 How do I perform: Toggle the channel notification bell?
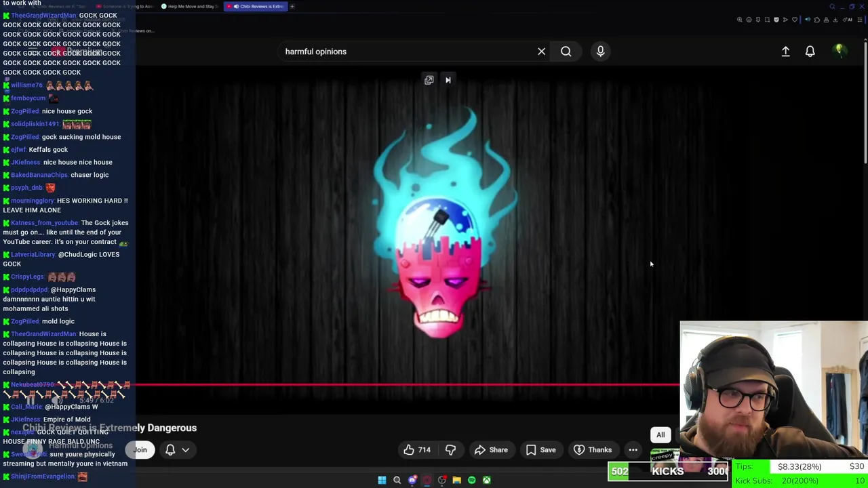point(170,449)
